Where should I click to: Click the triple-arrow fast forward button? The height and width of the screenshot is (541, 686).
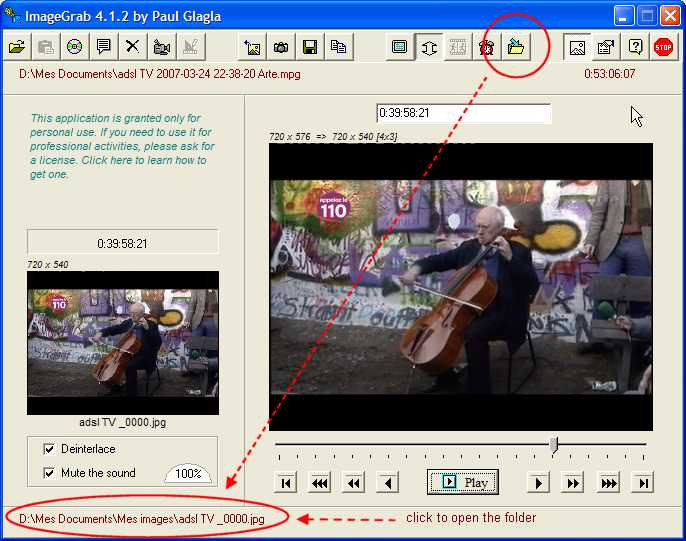coord(609,483)
